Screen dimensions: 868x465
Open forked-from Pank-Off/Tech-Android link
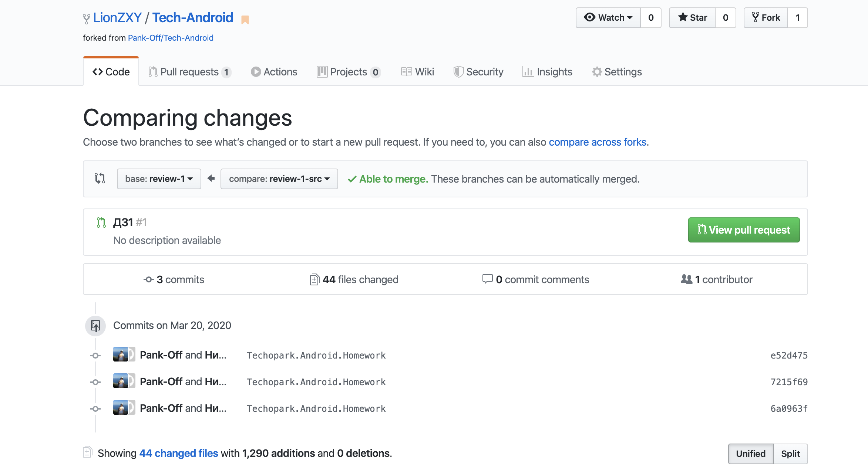[x=171, y=38]
